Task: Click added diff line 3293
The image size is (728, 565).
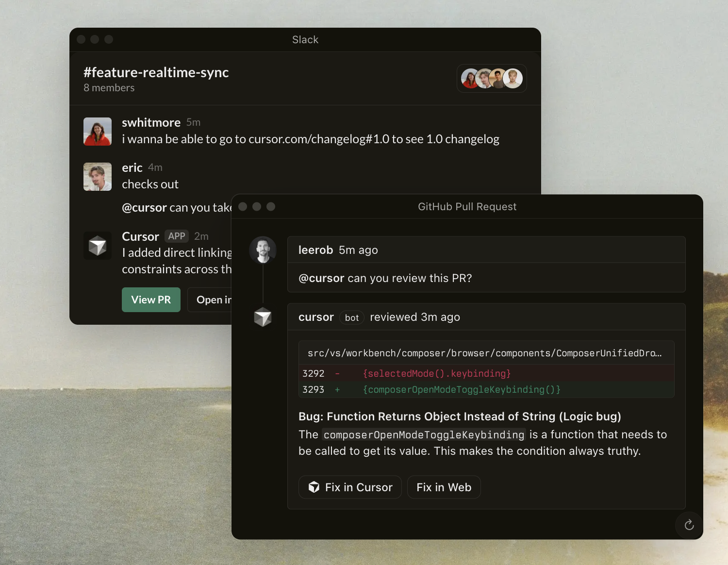Action: pyautogui.click(x=486, y=389)
